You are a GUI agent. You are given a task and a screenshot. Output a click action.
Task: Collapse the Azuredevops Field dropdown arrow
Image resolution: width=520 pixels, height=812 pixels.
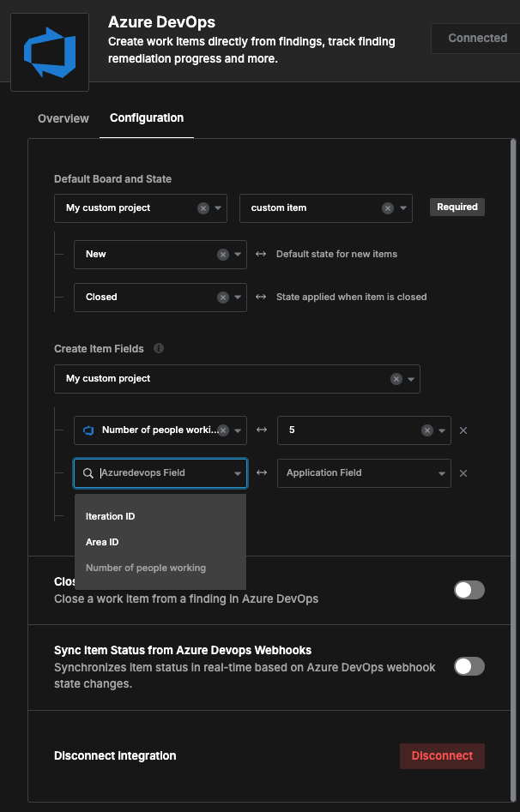238,473
